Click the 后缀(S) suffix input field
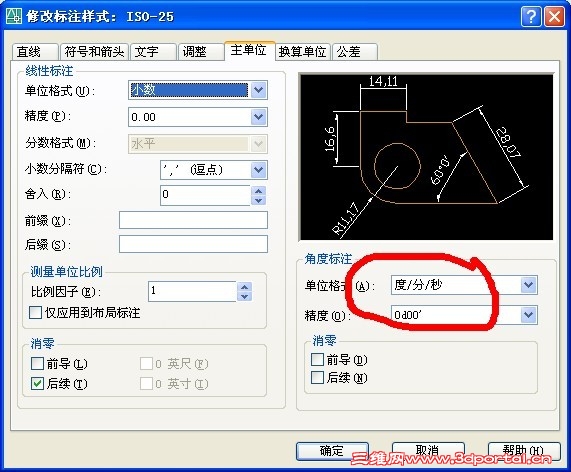 coord(193,244)
